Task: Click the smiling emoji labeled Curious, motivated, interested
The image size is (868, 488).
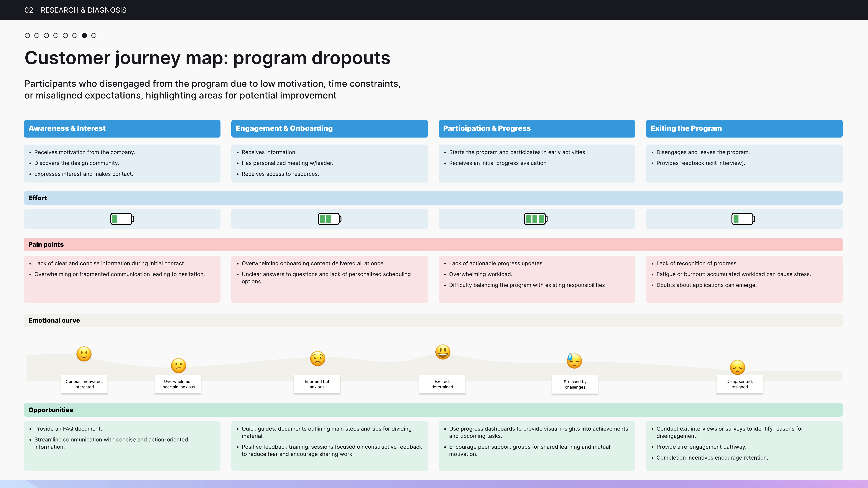Action: [x=84, y=354]
